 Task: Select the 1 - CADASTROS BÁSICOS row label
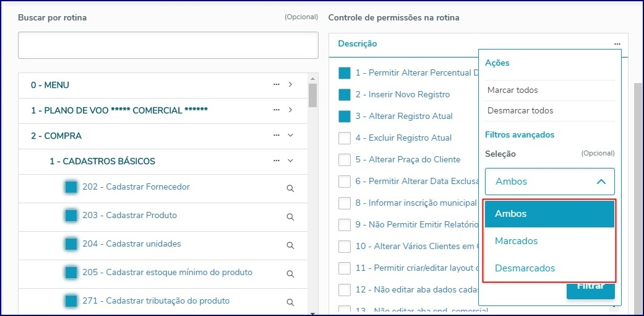pyautogui.click(x=102, y=161)
